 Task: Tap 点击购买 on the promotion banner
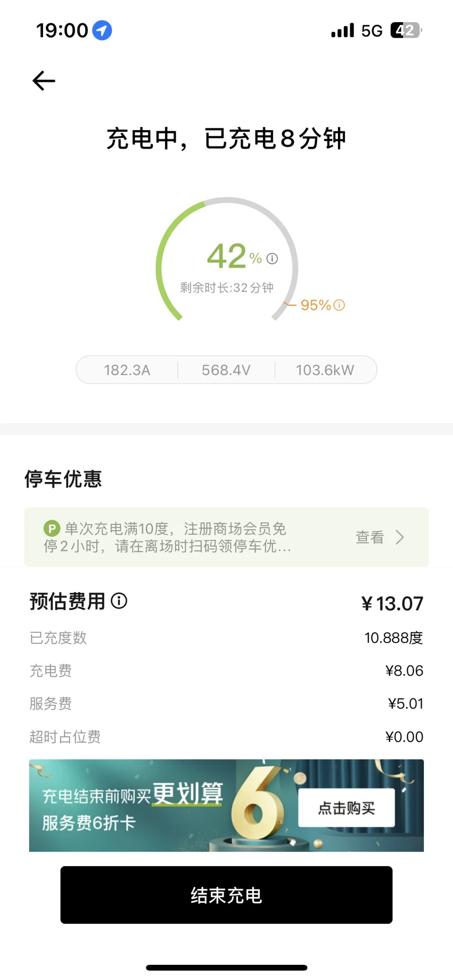[346, 808]
